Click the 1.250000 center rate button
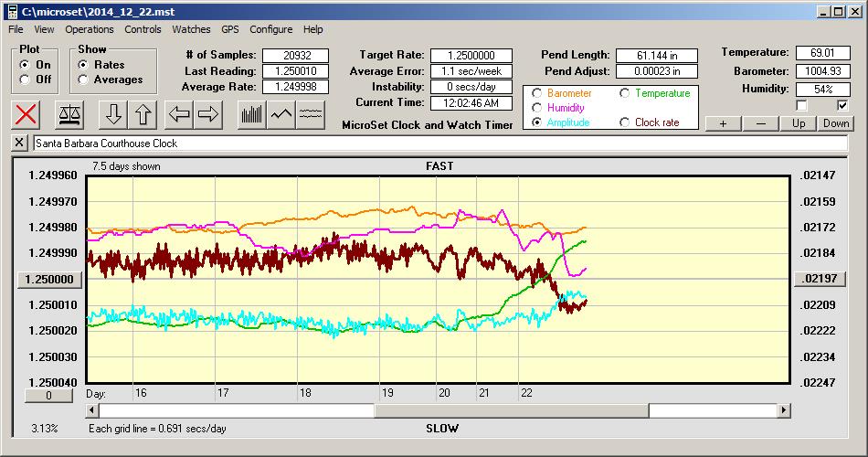The width and height of the screenshot is (868, 457). (x=49, y=279)
